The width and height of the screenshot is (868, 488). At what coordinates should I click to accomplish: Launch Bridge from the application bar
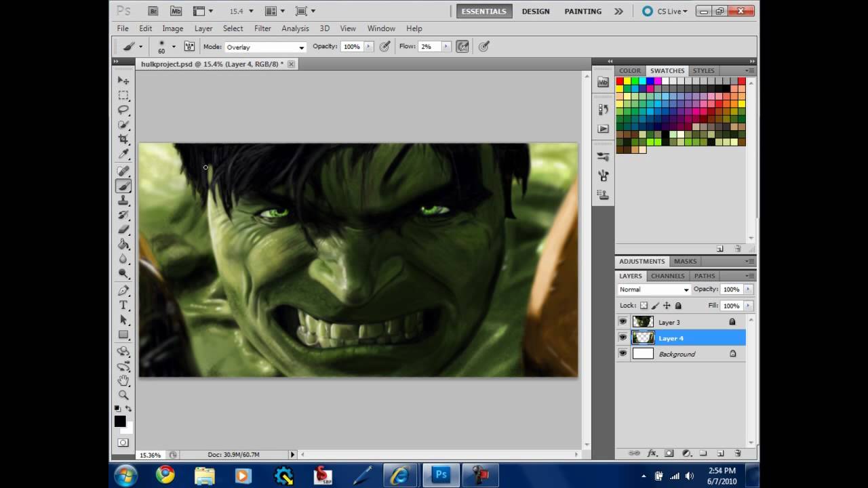coord(153,12)
